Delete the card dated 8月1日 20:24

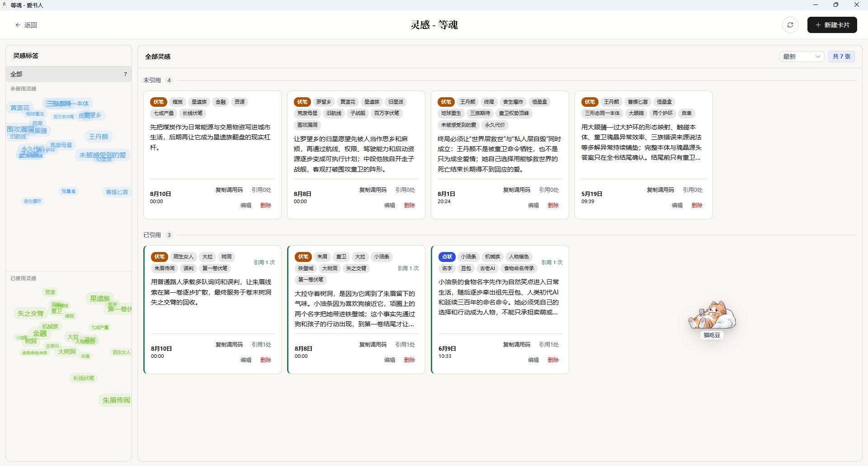click(553, 205)
